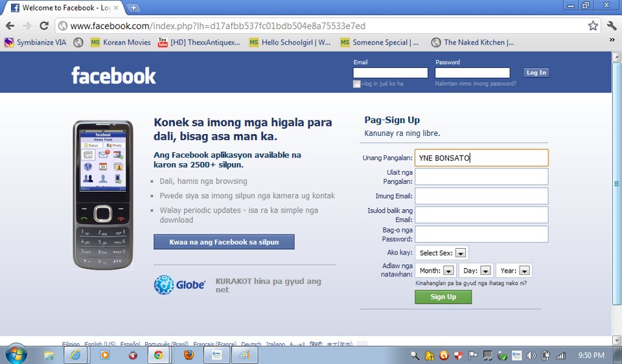Open the Action Center flag icon
The height and width of the screenshot is (364, 622).
click(473, 356)
